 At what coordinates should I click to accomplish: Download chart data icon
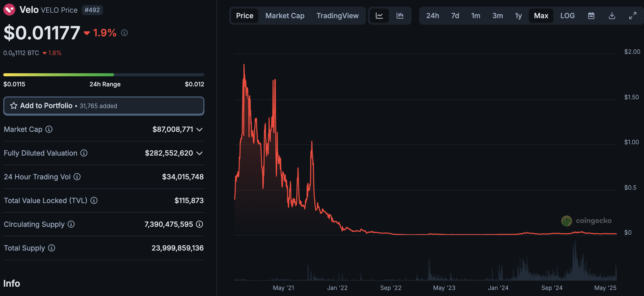coord(612,16)
